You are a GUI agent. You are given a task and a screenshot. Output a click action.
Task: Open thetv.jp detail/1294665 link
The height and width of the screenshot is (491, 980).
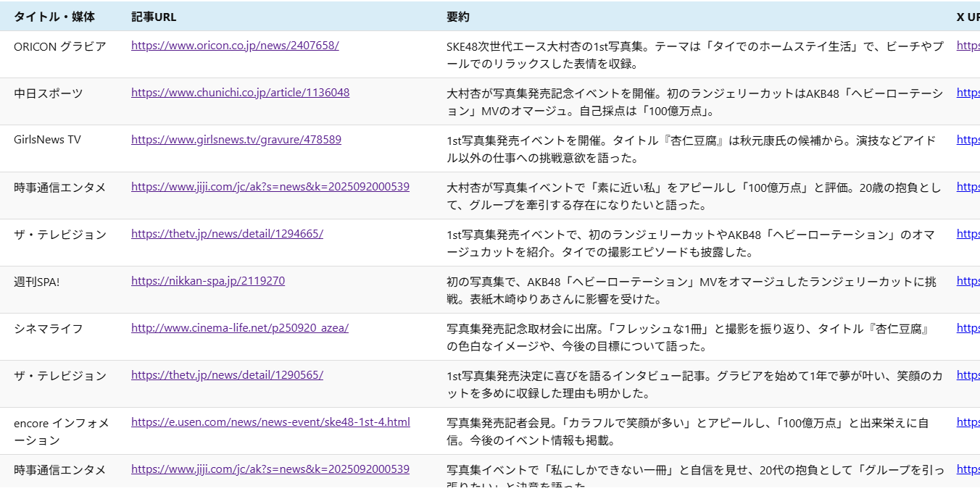click(x=227, y=234)
